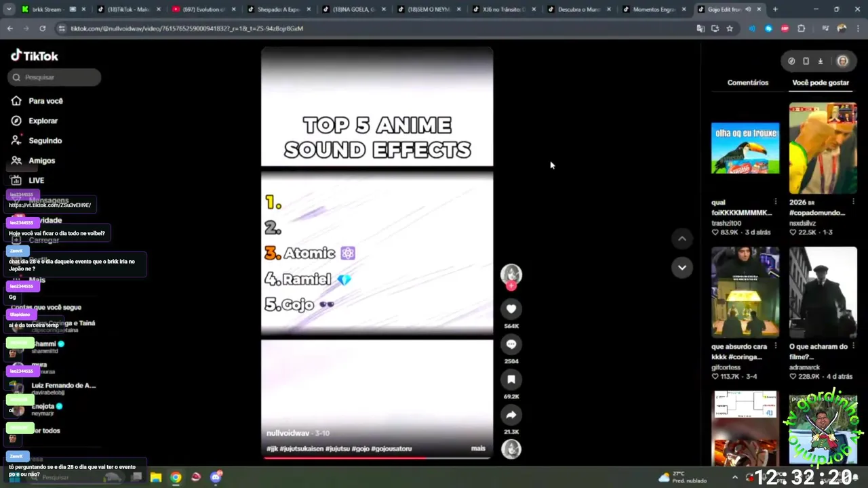Switch to the brkk Stream tab
The width and height of the screenshot is (868, 488).
point(54,9)
